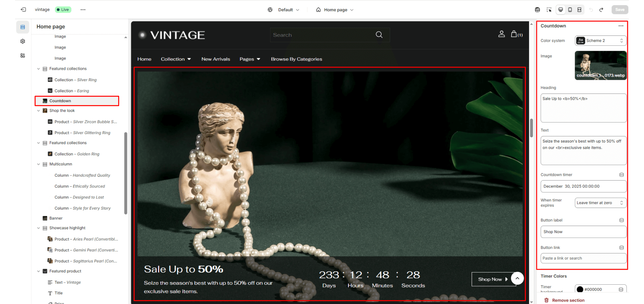Toggle the inspector selection icon

point(549,10)
